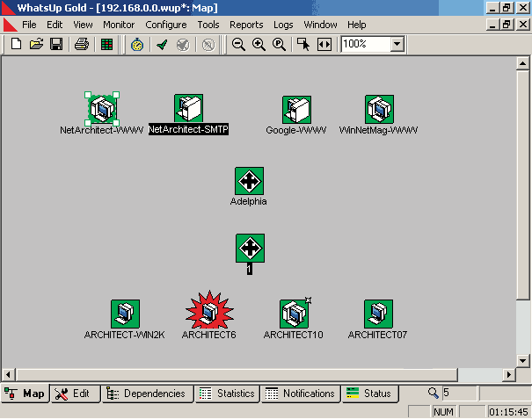Switch to the Notifications tab

pyautogui.click(x=299, y=394)
